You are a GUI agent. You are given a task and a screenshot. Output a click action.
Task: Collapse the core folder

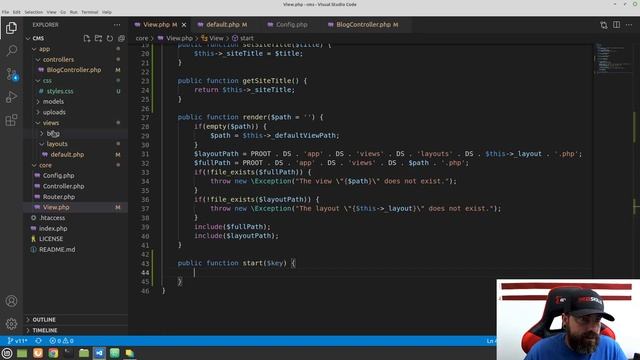45,165
